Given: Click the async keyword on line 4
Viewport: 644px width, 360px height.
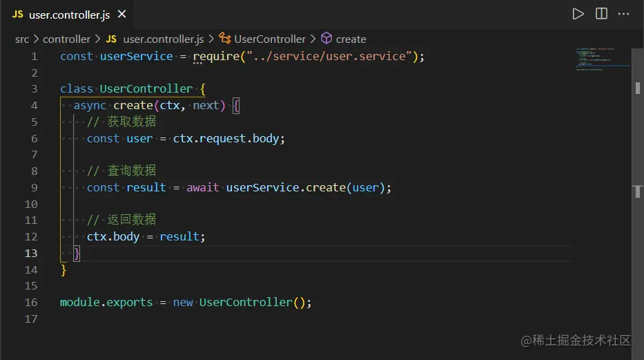Looking at the screenshot, I should tap(90, 106).
